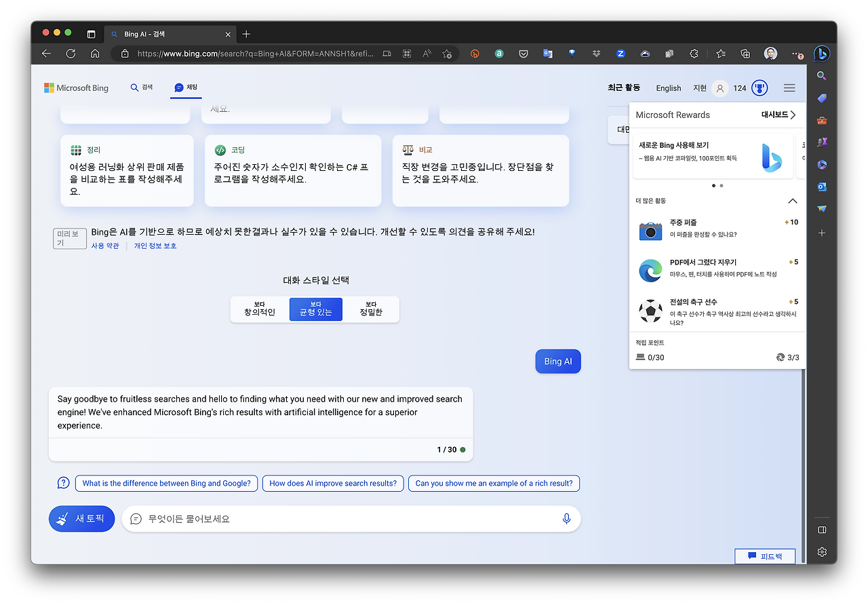Viewport: 868px width, 605px height.
Task: Open the Bing hamburger menu
Action: (x=789, y=88)
